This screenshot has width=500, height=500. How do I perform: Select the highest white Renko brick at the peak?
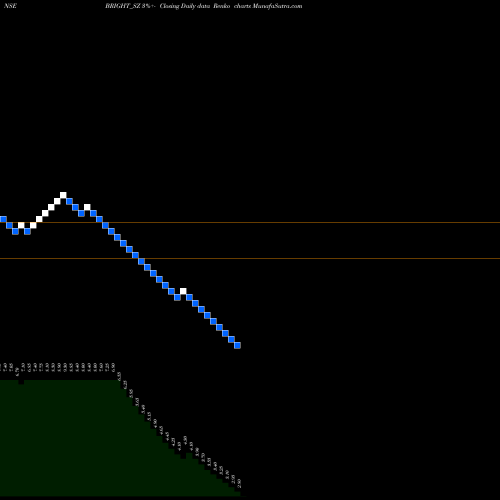click(63, 195)
